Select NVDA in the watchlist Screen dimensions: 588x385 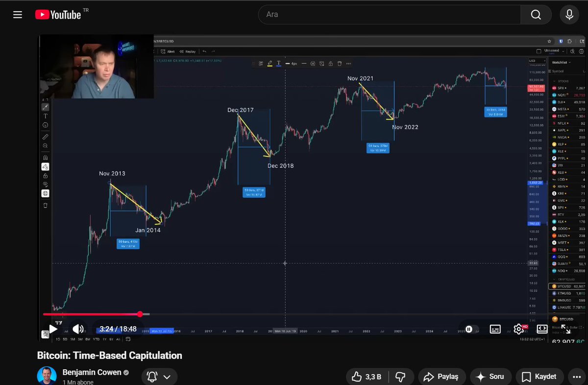[567, 137]
